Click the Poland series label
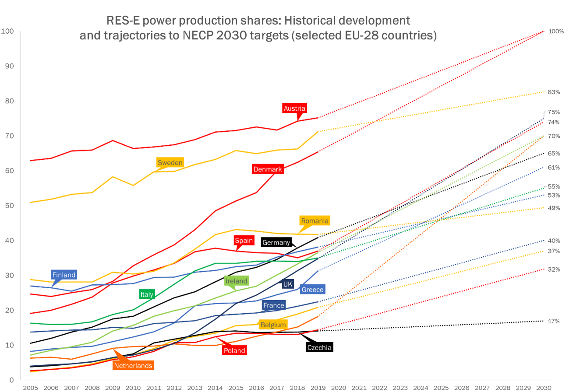 click(234, 350)
